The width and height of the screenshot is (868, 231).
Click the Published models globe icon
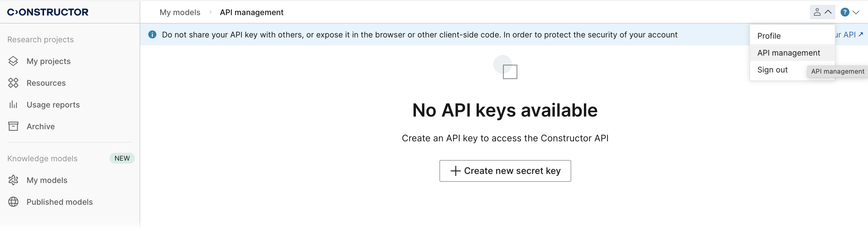click(13, 202)
